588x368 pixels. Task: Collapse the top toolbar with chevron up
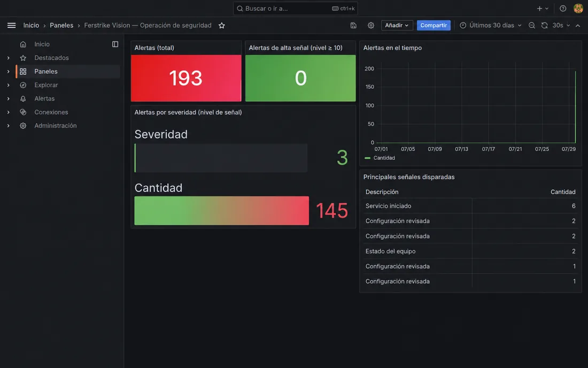point(577,25)
